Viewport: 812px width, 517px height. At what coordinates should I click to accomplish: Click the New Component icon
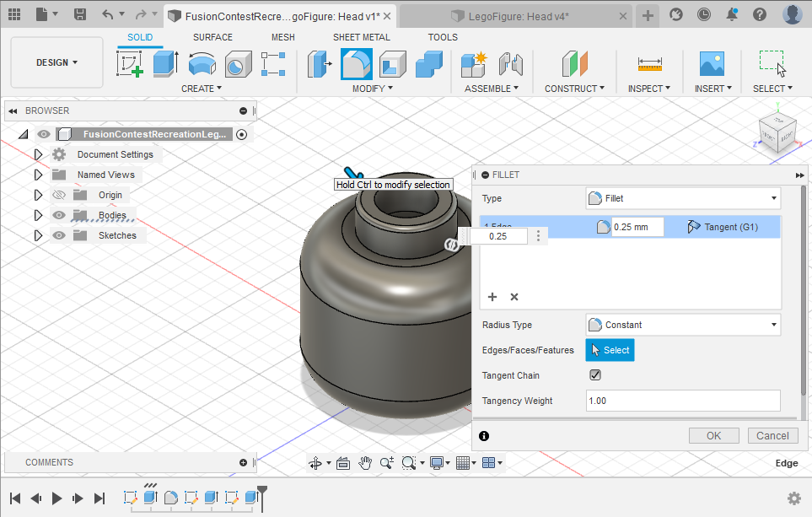(x=475, y=64)
